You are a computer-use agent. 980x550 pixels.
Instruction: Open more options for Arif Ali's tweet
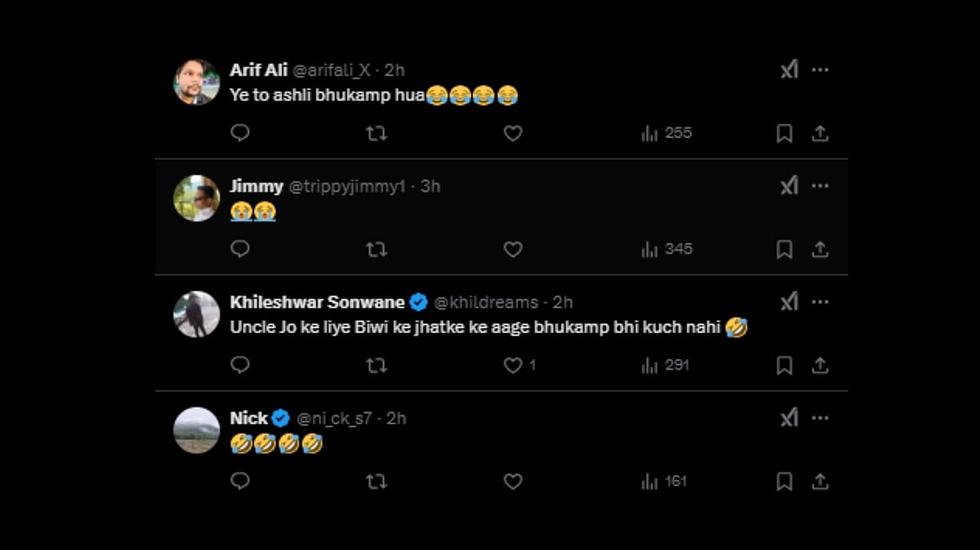coord(820,70)
